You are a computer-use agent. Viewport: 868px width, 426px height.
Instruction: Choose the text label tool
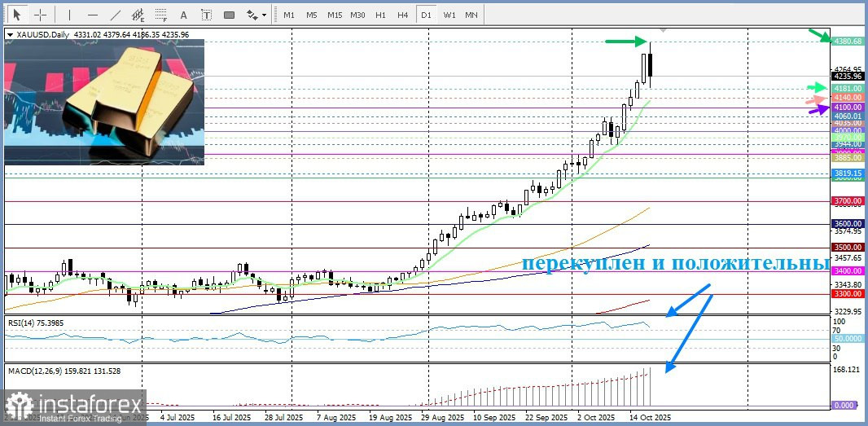coord(206,15)
